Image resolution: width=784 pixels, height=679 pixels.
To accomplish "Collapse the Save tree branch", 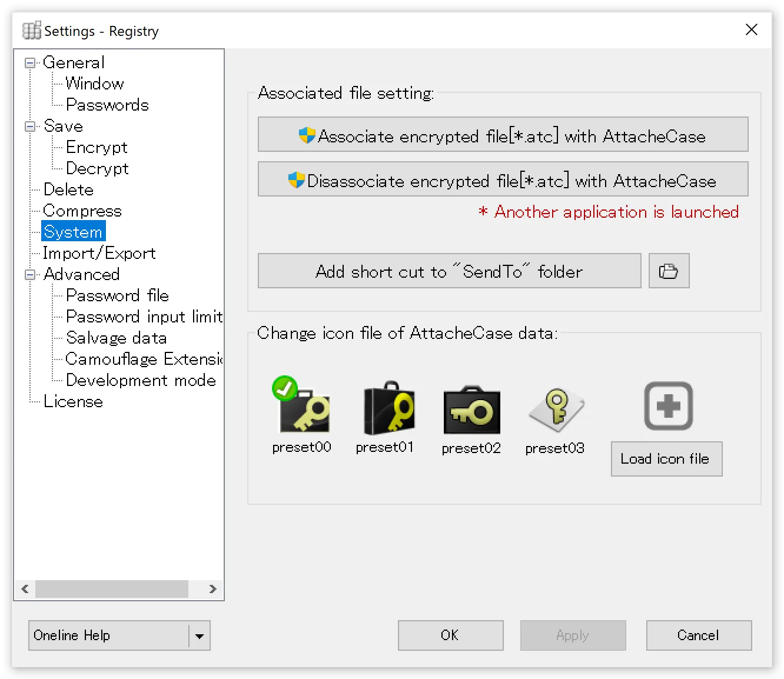I will coord(29,126).
